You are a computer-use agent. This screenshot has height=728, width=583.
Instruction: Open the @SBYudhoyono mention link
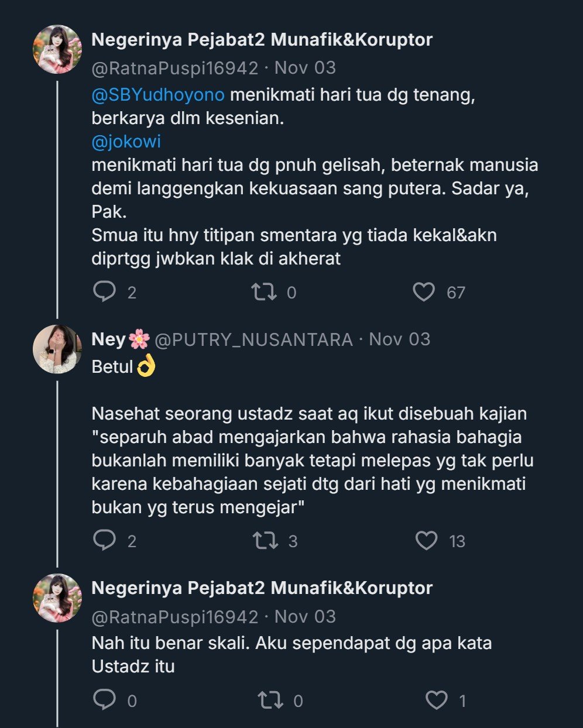pos(157,95)
